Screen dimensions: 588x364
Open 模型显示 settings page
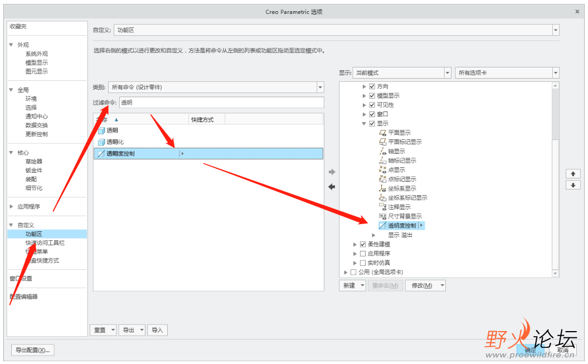[x=36, y=62]
